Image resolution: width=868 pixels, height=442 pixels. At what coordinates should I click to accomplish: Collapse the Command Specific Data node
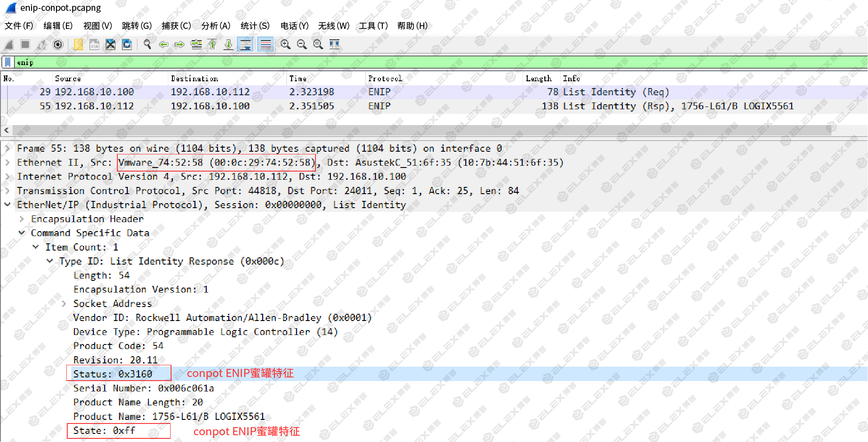[x=22, y=233]
